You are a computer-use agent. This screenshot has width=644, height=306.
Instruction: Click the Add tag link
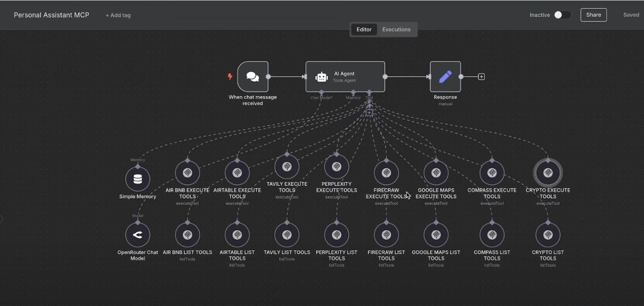click(x=118, y=15)
